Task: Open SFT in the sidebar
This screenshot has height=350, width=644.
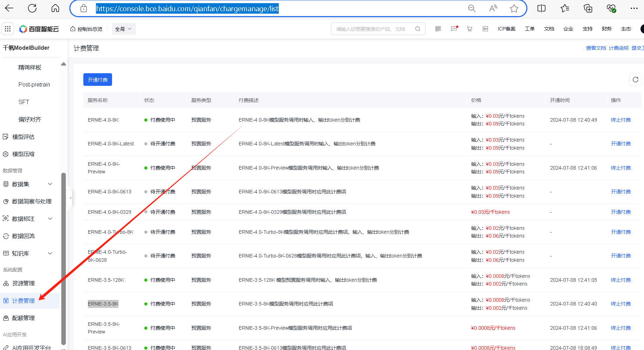Action: click(24, 102)
